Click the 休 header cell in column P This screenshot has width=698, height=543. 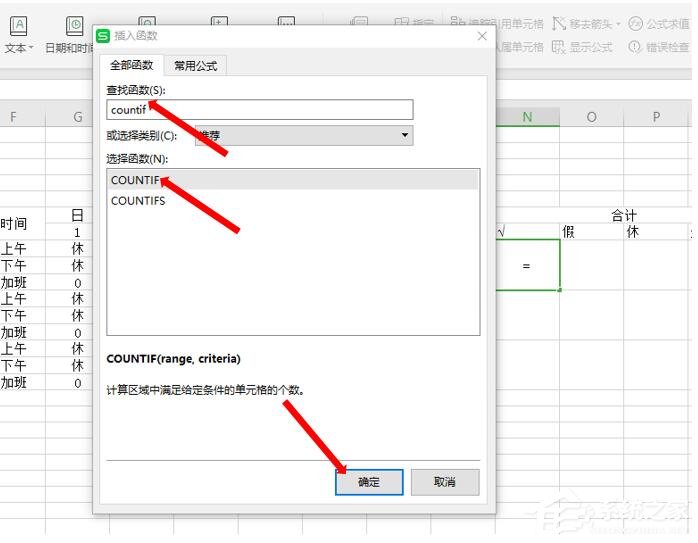coord(656,232)
